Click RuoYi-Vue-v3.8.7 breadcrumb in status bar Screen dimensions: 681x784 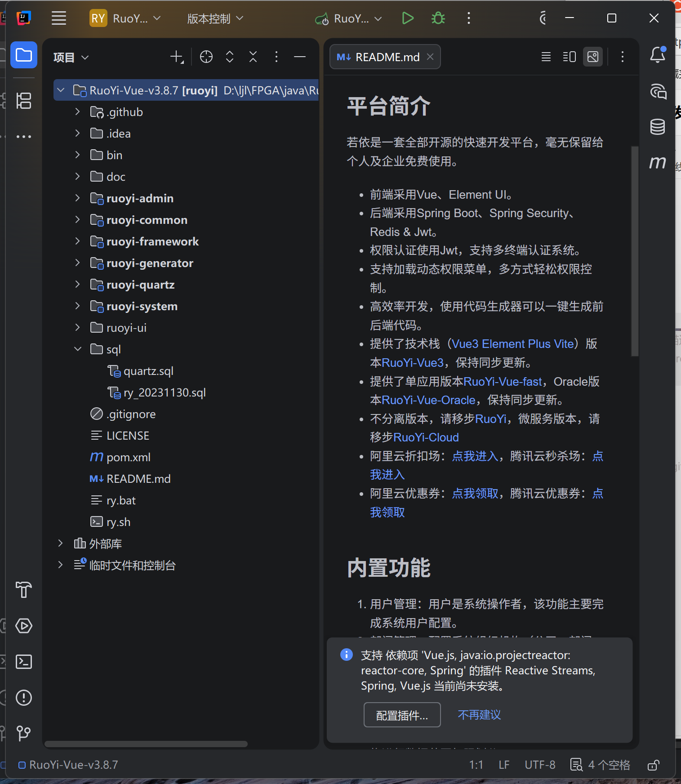[x=68, y=765]
